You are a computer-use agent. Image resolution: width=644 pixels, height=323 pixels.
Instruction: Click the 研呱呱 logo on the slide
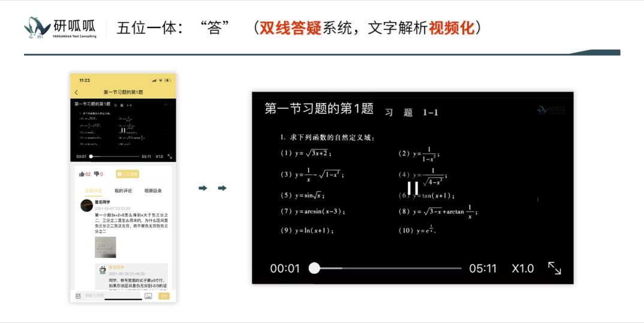pyautogui.click(x=61, y=28)
